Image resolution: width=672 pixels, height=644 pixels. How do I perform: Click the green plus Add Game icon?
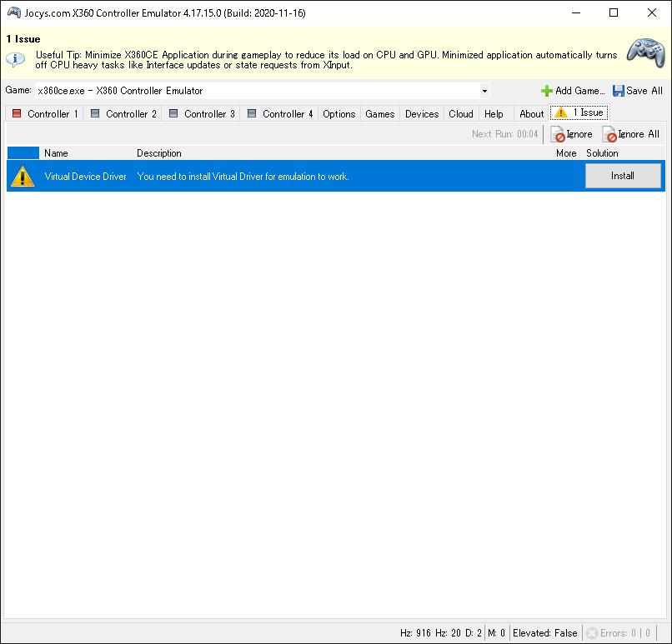tap(546, 91)
